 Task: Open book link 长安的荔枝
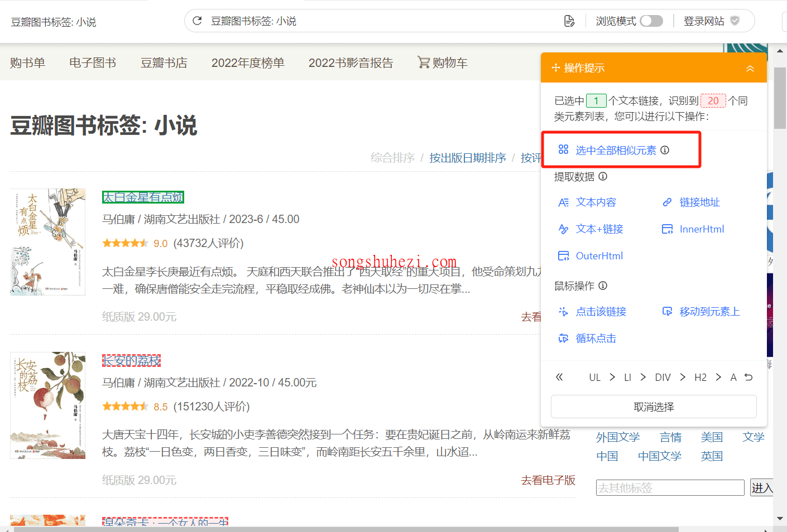point(131,361)
